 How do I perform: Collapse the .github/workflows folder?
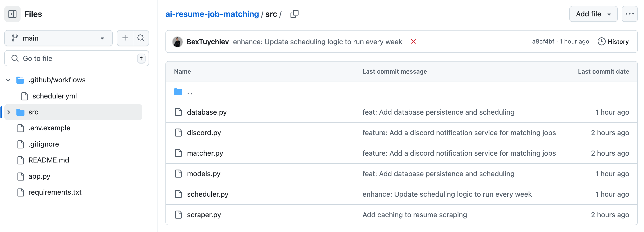[8, 80]
